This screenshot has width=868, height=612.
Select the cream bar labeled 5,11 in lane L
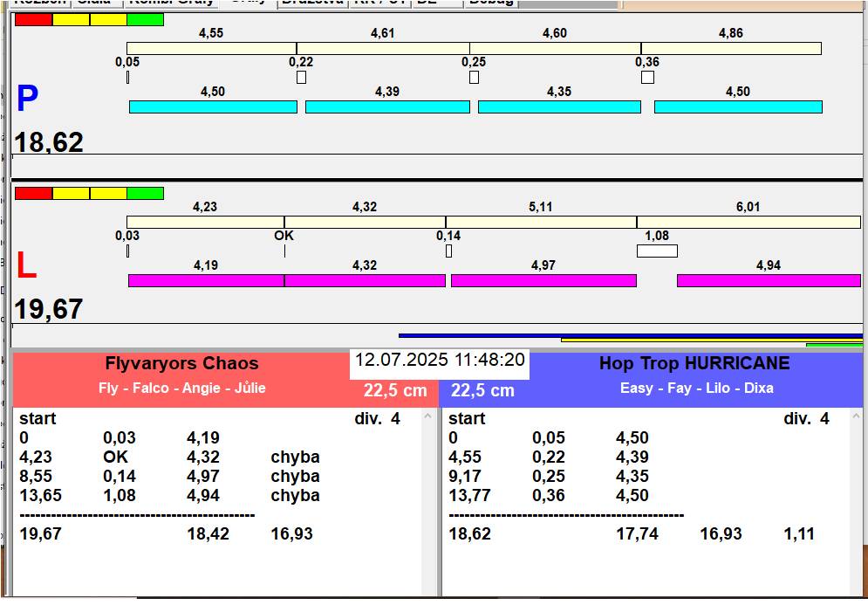(x=541, y=222)
